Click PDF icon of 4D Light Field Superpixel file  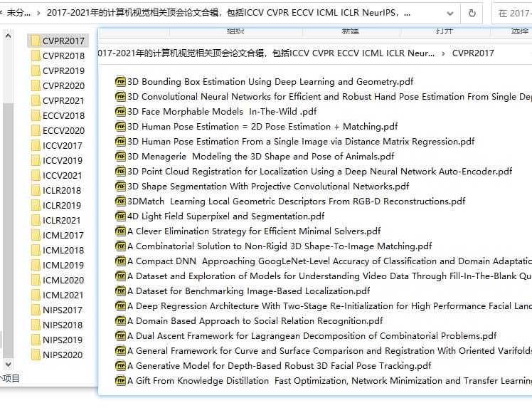click(x=120, y=216)
